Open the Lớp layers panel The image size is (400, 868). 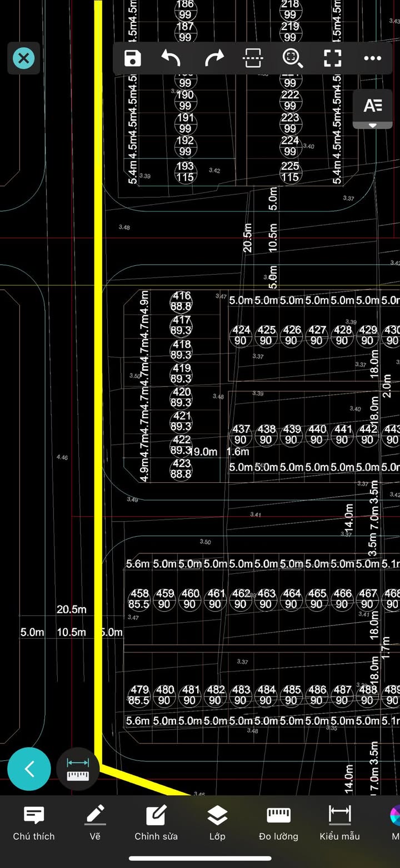pos(217,822)
